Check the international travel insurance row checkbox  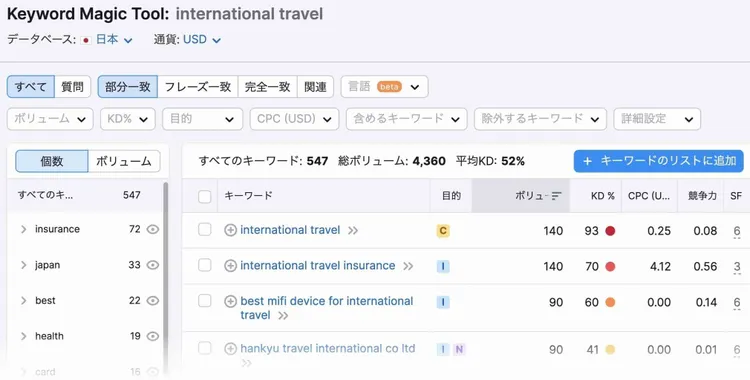tap(205, 265)
